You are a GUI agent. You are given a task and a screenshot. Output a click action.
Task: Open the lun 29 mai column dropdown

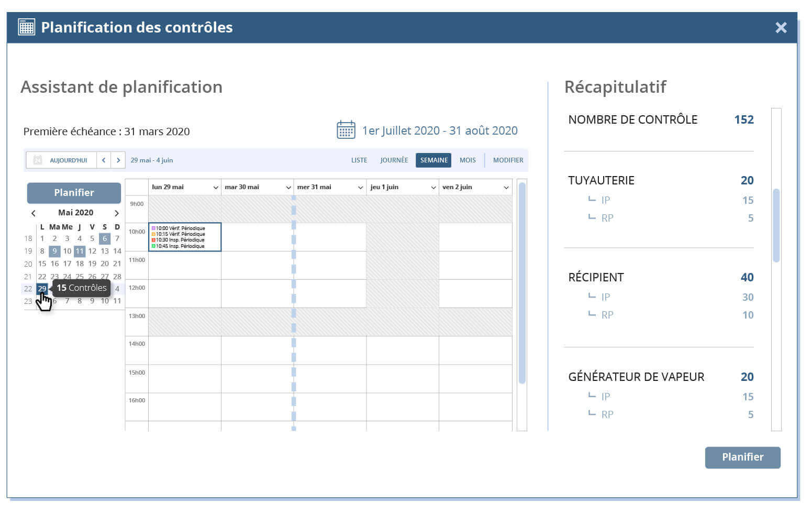click(x=216, y=187)
